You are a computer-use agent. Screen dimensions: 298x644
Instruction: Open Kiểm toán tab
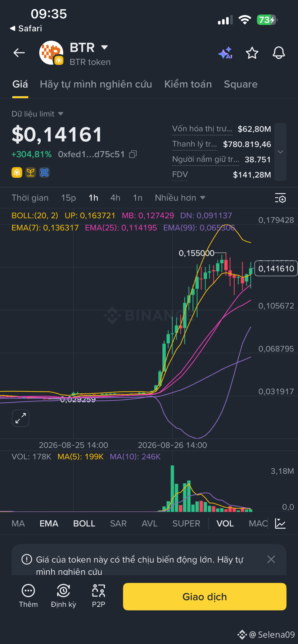(188, 84)
